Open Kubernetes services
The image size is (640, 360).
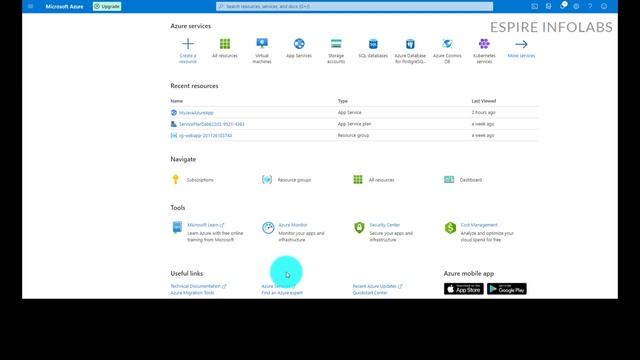(484, 51)
